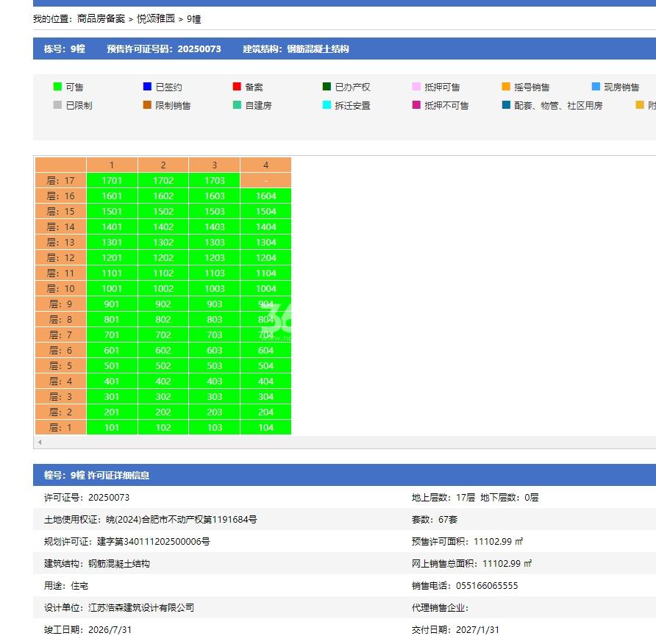The width and height of the screenshot is (656, 644).
Task: Open unit 1501 details
Action: pyautogui.click(x=112, y=211)
